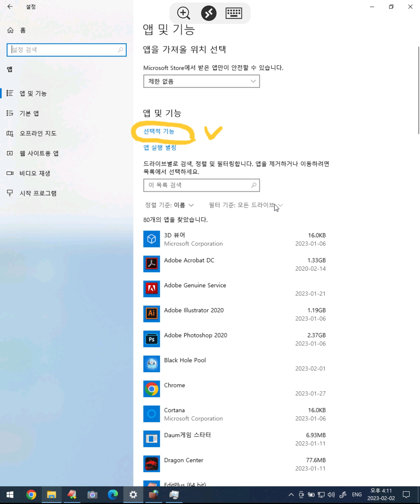This screenshot has height=504, width=420.
Task: Click the Adobe Photoshop 2020 icon
Action: tap(152, 339)
